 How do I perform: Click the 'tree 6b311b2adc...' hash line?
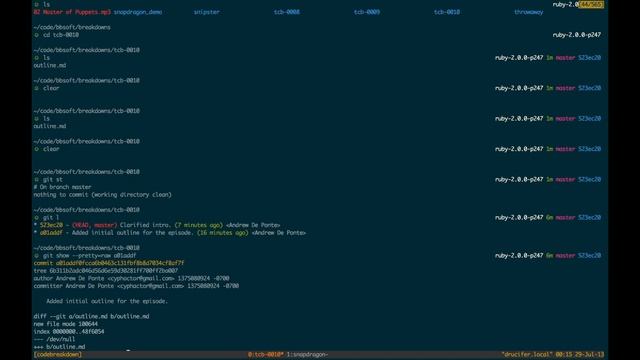106,271
